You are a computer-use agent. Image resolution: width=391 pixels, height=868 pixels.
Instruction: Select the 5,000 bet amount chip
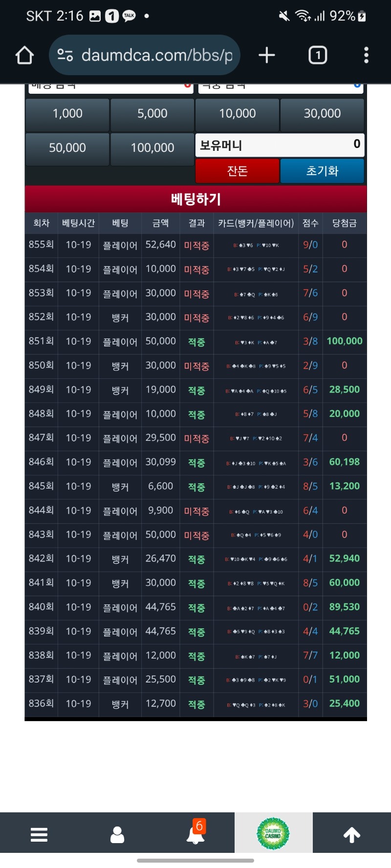point(152,114)
